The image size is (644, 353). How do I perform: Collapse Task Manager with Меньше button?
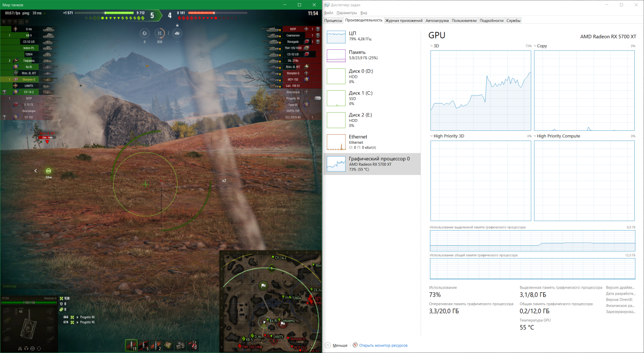tap(336, 345)
